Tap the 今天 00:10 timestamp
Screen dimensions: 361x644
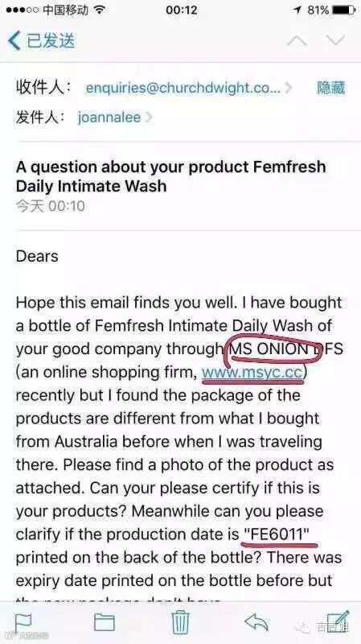51,205
